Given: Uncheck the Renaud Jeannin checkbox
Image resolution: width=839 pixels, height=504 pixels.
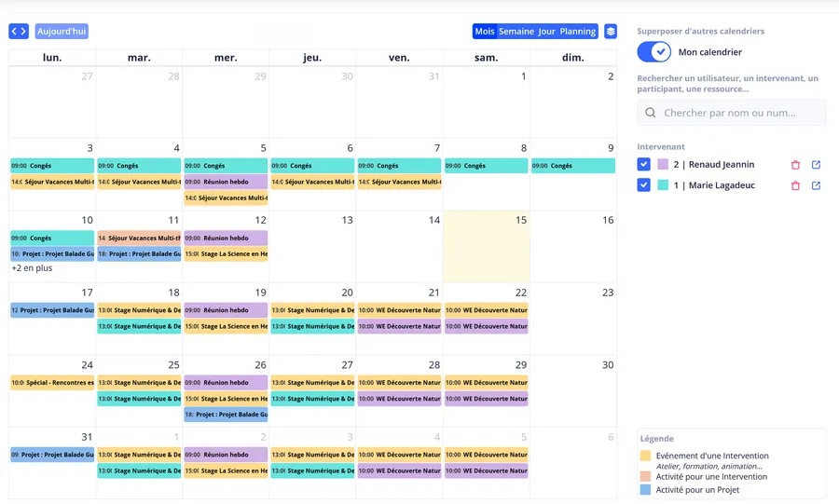Looking at the screenshot, I should 643,164.
